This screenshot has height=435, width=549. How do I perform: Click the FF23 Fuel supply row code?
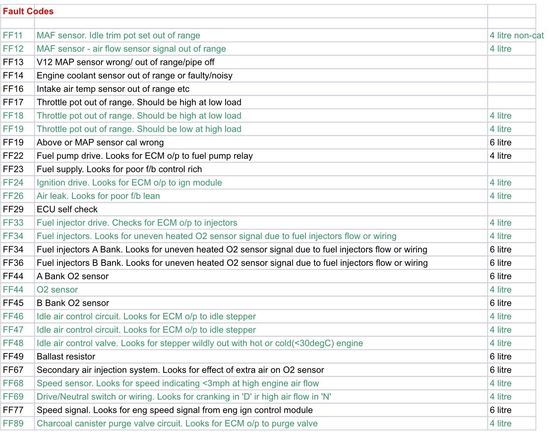click(18, 169)
